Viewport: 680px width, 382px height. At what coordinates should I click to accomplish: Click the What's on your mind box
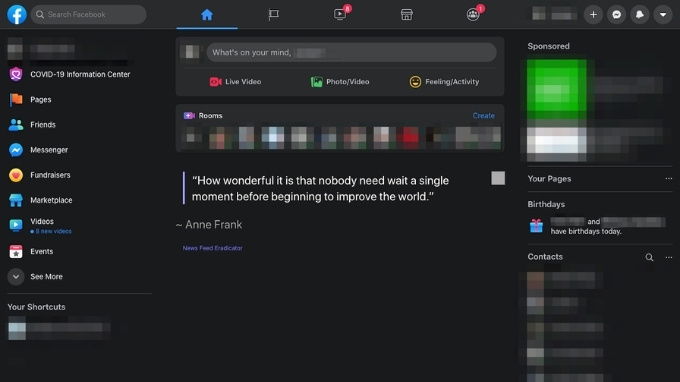[x=351, y=52]
